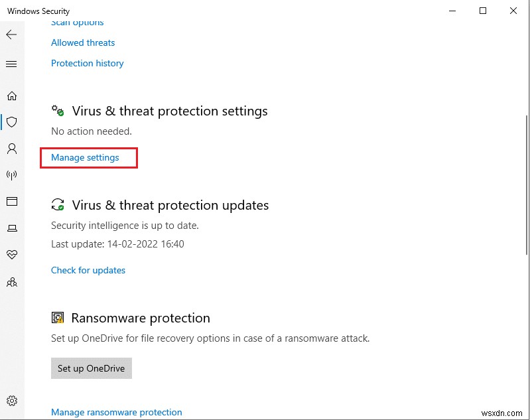The height and width of the screenshot is (420, 530).
Task: Click the Manage settings link
Action: pos(85,158)
